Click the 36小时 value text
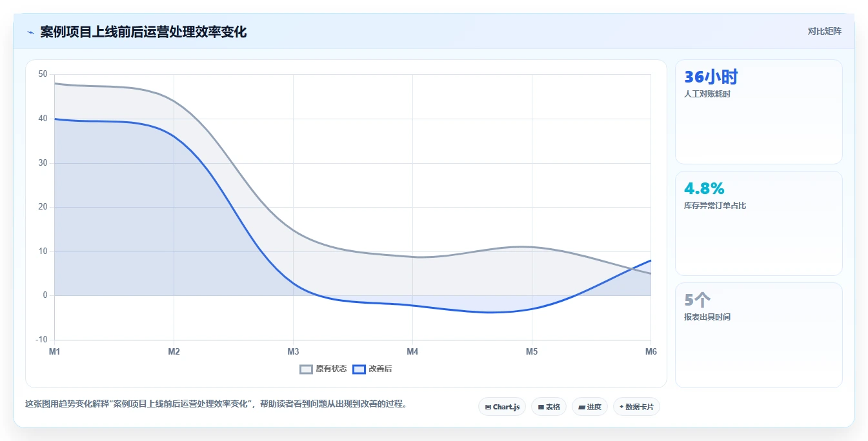Screen dimensions: 868x441 (x=711, y=77)
